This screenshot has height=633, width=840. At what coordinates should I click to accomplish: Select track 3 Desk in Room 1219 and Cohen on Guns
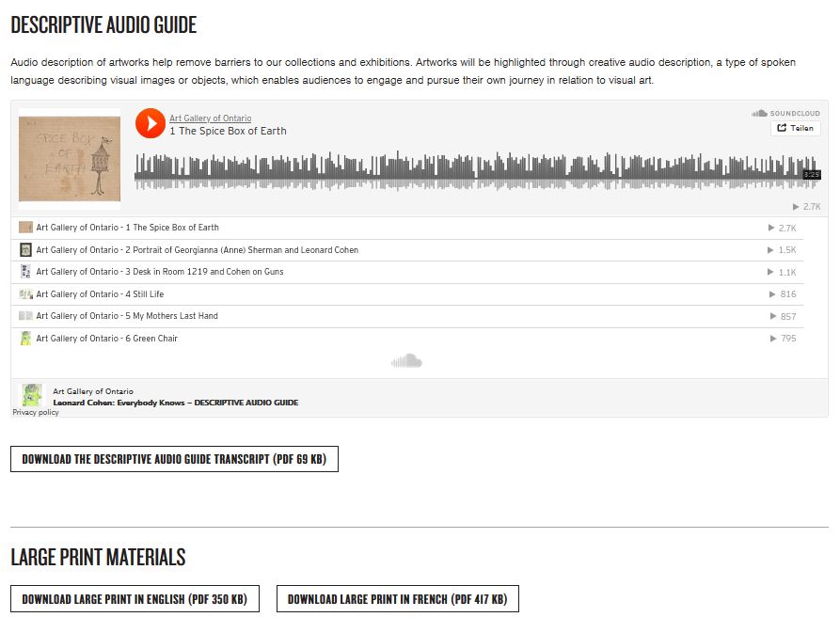tap(407, 272)
